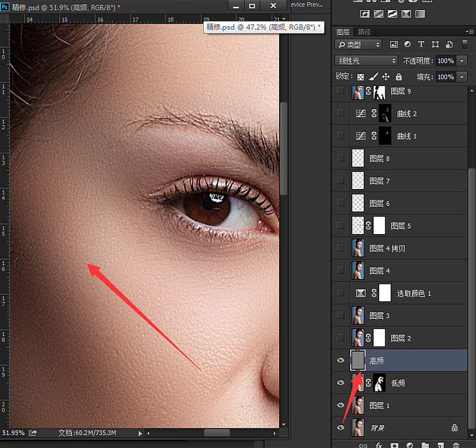Screen dimensions: 476x448
Task: Click the fill 填充 percentage field
Action: coord(445,77)
